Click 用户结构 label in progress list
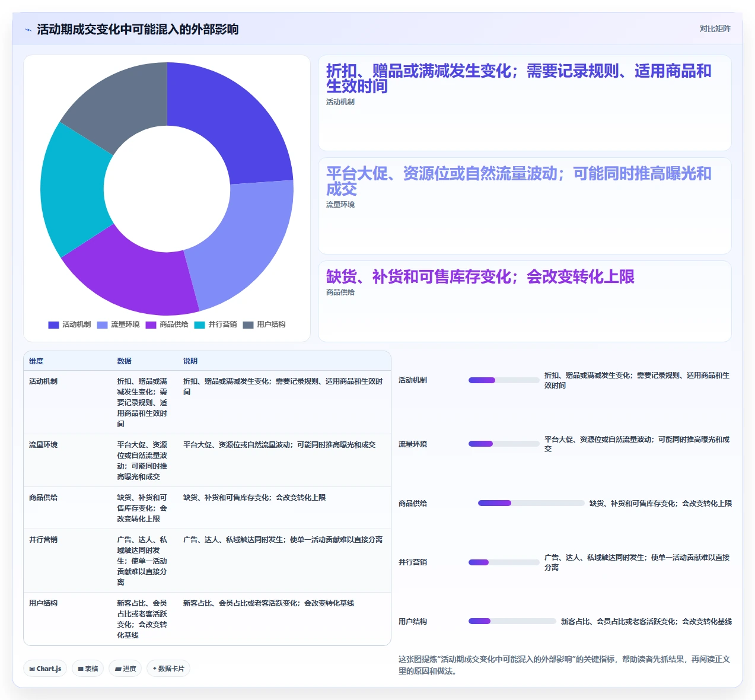This screenshot has width=755, height=700. tap(413, 622)
